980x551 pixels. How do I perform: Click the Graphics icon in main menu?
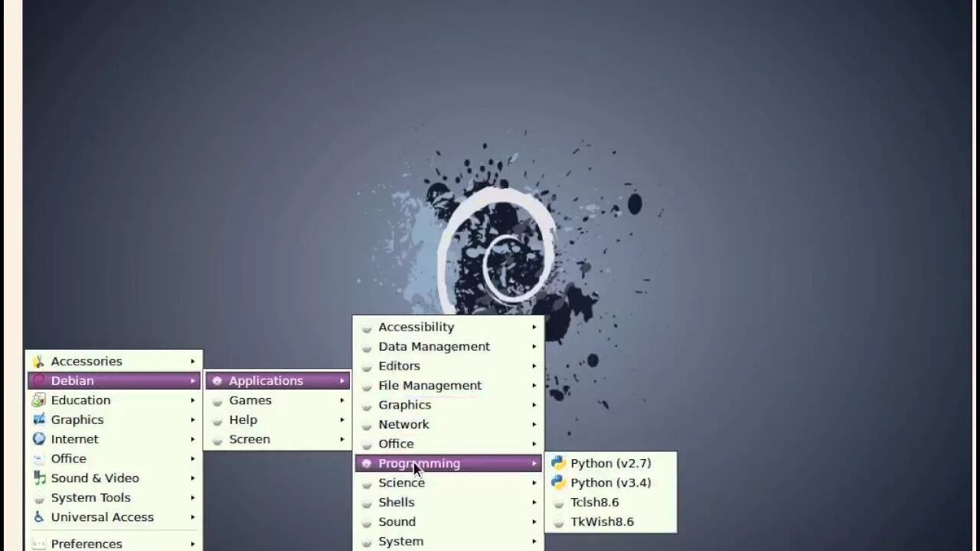(x=38, y=419)
